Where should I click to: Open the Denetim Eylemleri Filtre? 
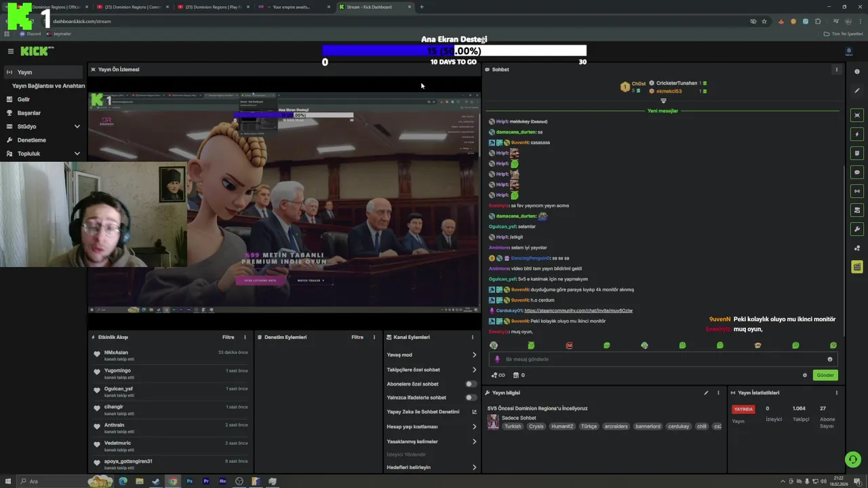point(357,337)
